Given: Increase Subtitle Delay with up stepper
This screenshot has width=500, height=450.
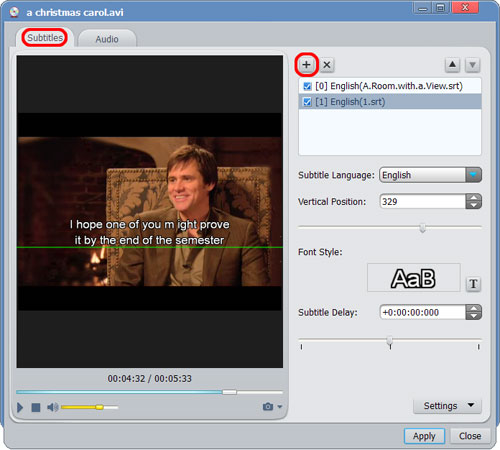Looking at the screenshot, I should 474,308.
